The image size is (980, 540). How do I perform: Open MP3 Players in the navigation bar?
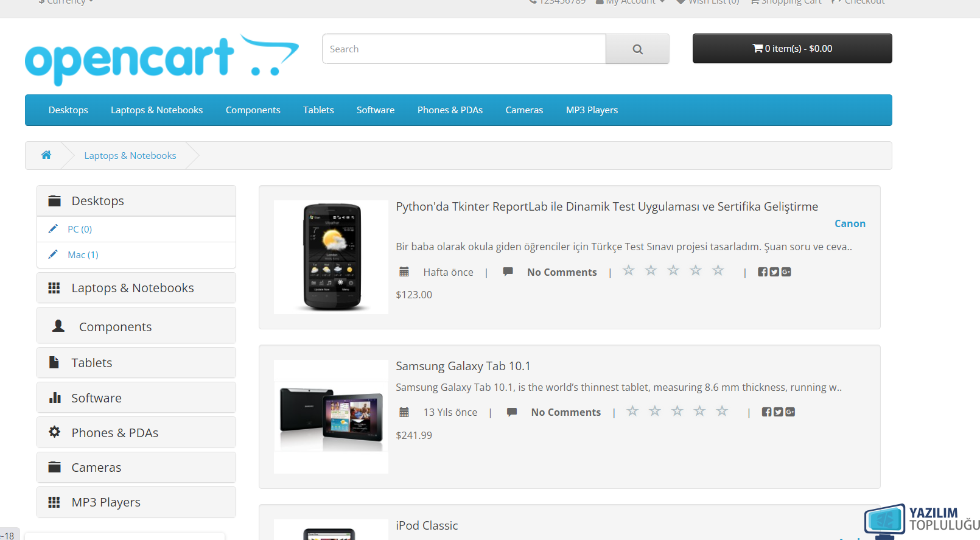pos(592,110)
